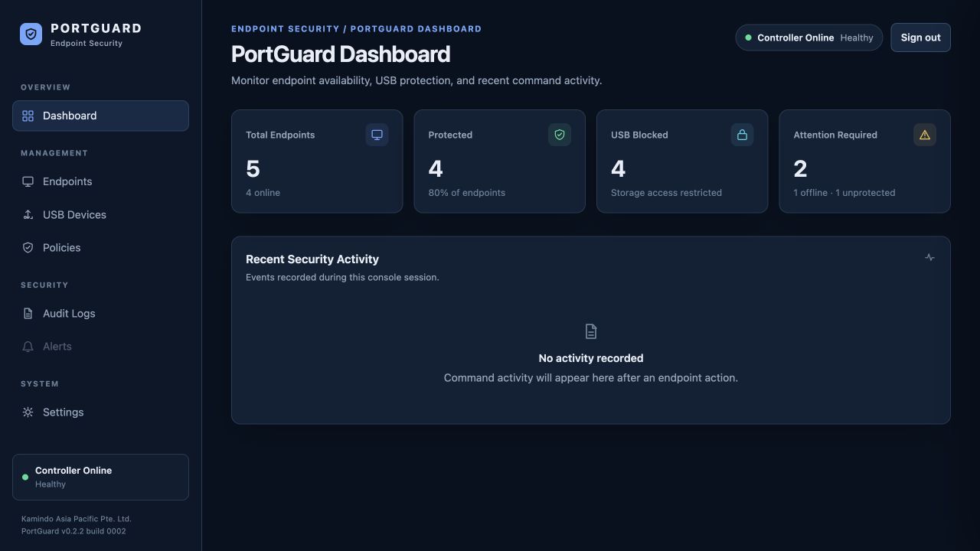
Task: Click the 'Storage access restricted' text
Action: [x=666, y=193]
